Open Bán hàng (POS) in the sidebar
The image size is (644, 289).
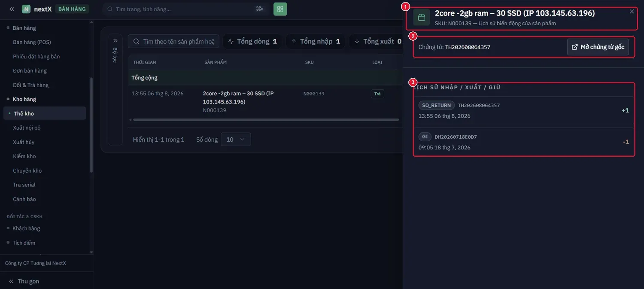(32, 42)
